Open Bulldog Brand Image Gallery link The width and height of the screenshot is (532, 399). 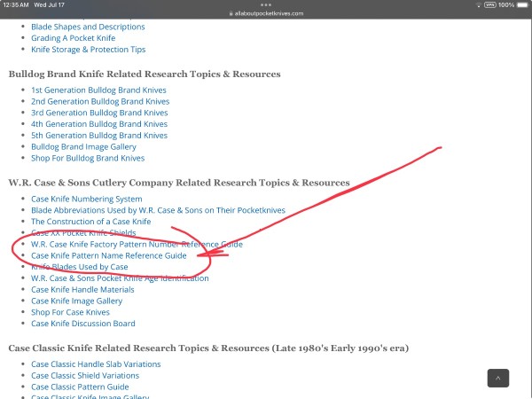tap(83, 146)
